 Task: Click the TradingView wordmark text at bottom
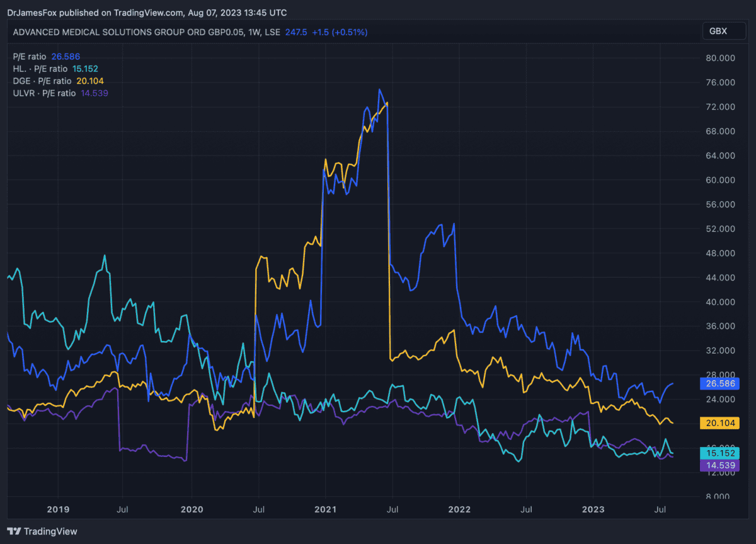(x=50, y=531)
